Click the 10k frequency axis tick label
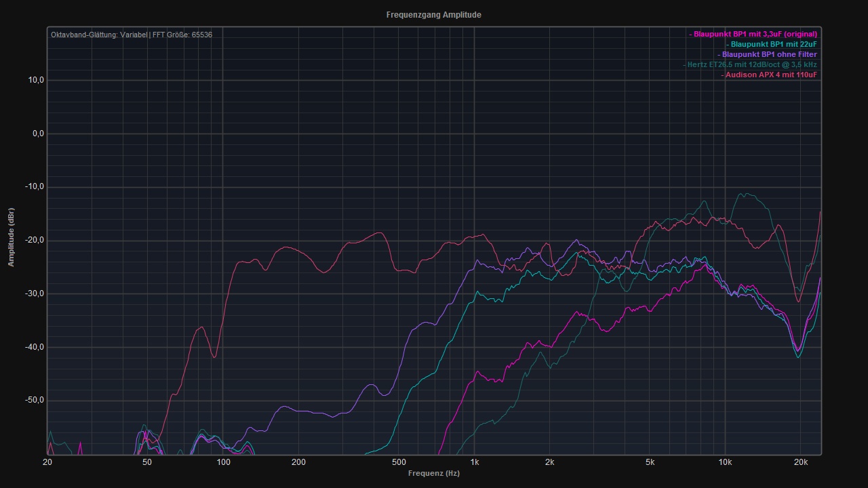The image size is (868, 488). pos(725,462)
